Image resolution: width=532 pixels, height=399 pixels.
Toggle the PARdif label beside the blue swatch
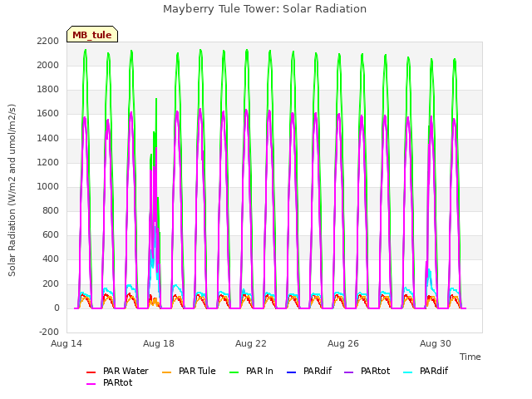click(318, 371)
